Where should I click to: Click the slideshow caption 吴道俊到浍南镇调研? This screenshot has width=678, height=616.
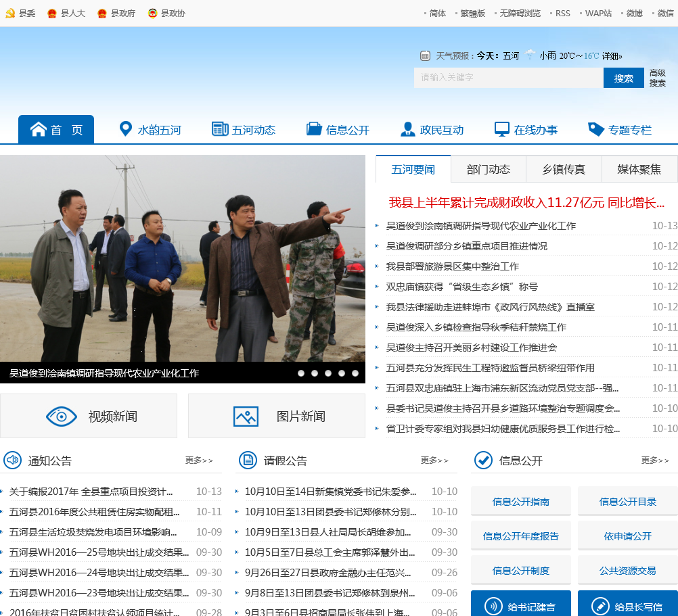pyautogui.click(x=104, y=373)
